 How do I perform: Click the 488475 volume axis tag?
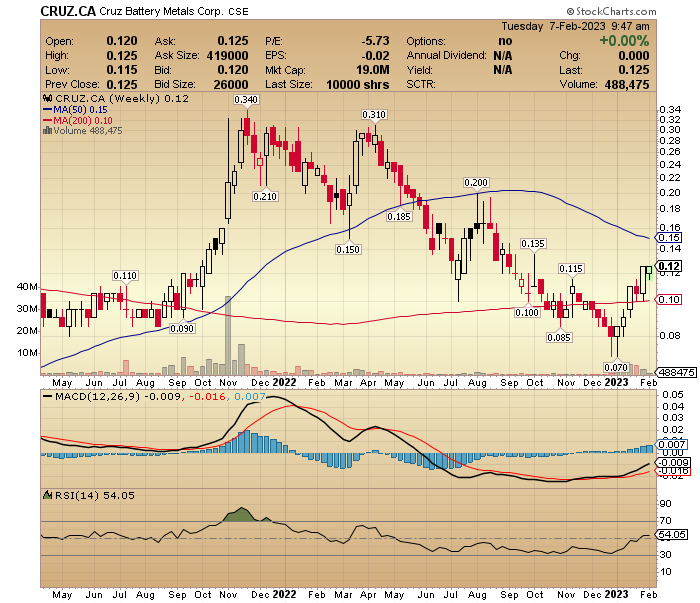pos(675,372)
